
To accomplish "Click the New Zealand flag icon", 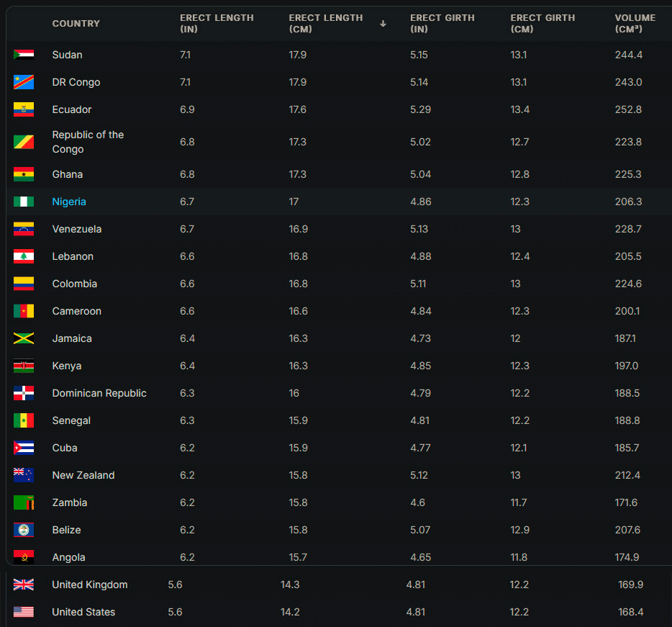I will coord(24,475).
